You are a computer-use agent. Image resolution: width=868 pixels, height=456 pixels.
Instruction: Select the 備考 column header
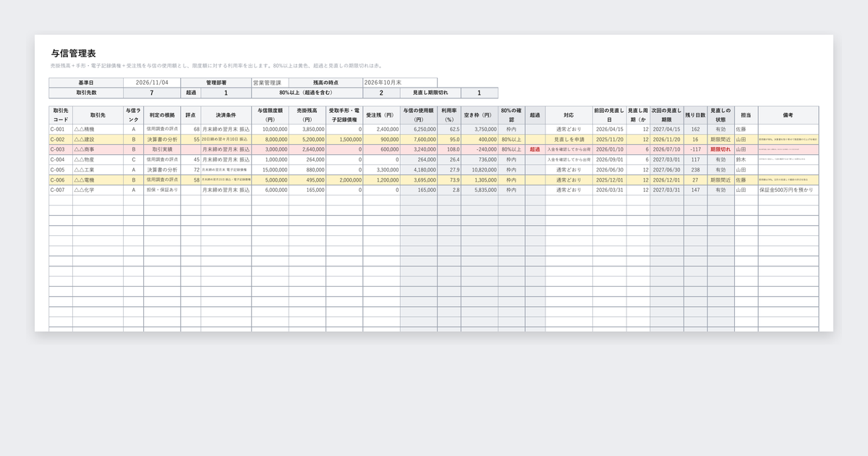point(788,115)
